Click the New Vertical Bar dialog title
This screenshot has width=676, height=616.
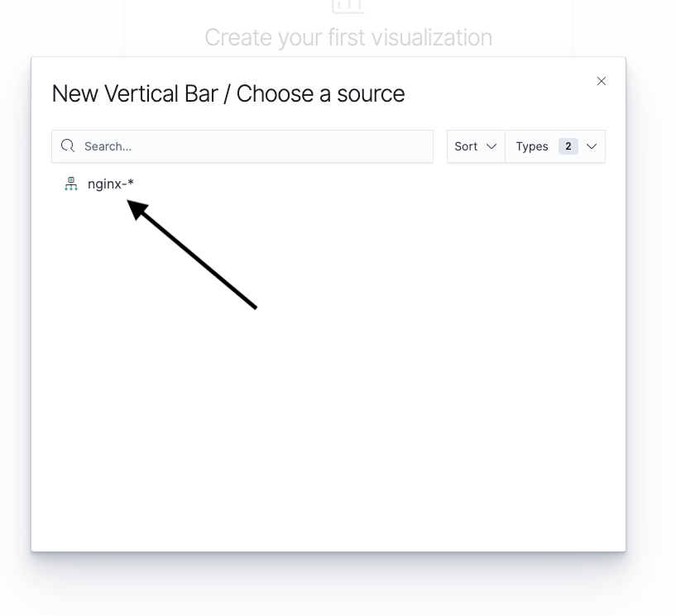point(228,93)
